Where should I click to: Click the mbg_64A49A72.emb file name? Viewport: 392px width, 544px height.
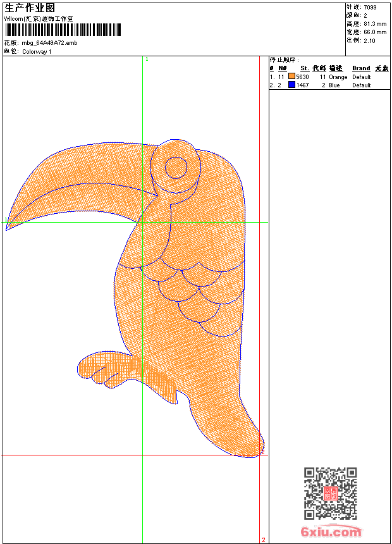coord(49,43)
